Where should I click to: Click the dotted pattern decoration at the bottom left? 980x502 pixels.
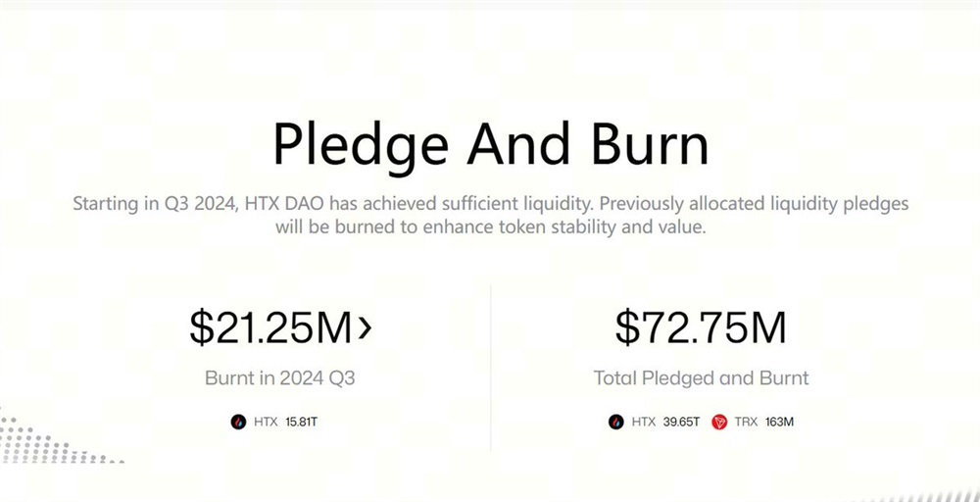coord(39,436)
